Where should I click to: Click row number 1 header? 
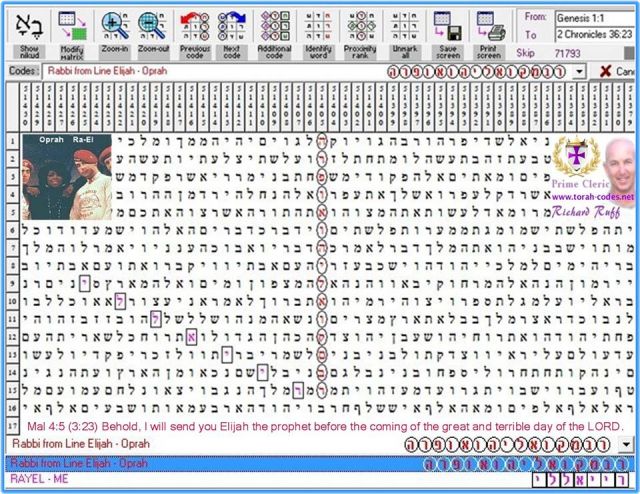coord(13,141)
